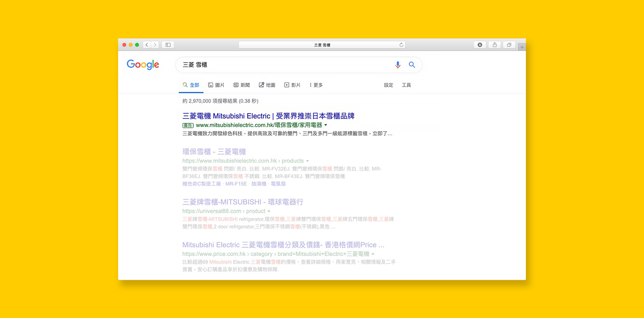Go forward with Safari's forward arrow
Image resolution: width=644 pixels, height=318 pixels.
tap(155, 45)
